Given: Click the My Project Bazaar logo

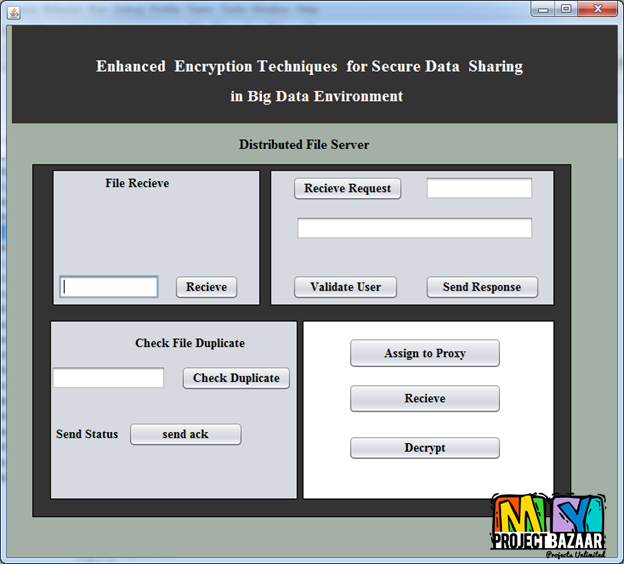Looking at the screenshot, I should pyautogui.click(x=547, y=526).
